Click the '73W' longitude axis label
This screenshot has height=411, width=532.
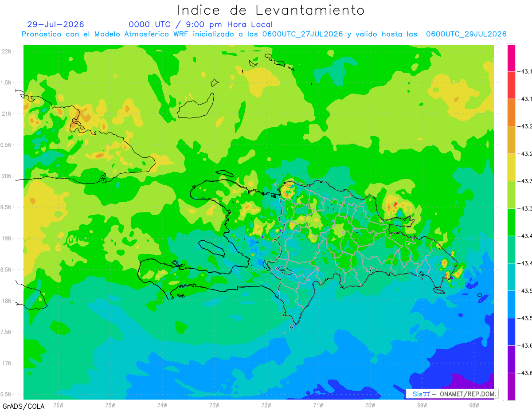[214, 405]
